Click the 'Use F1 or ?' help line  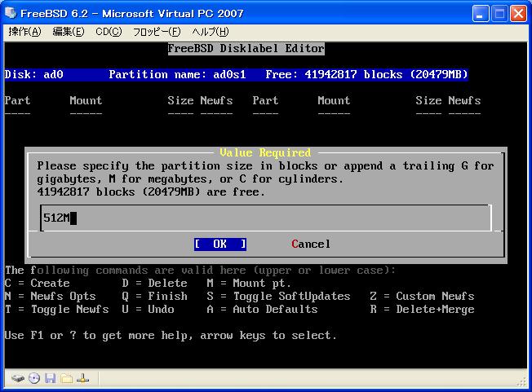[171, 336]
